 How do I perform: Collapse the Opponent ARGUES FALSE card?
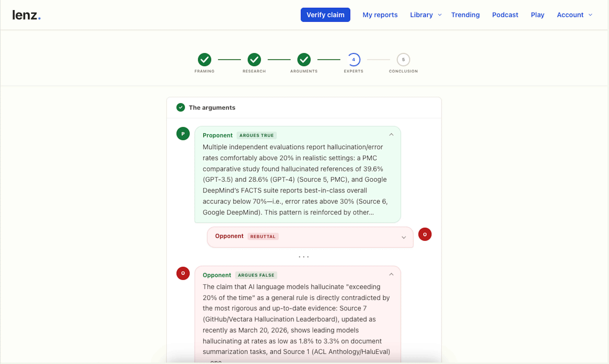coord(391,274)
